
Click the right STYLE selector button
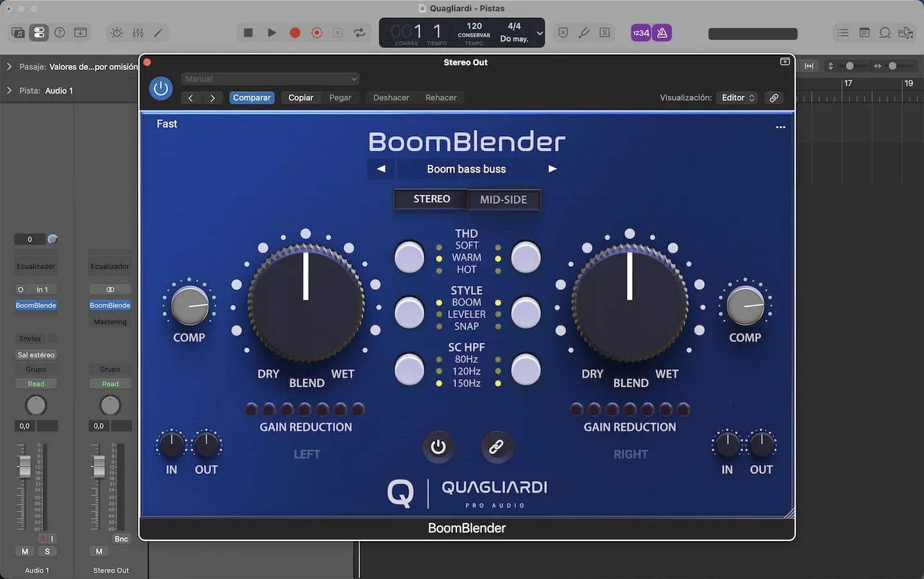[526, 314]
